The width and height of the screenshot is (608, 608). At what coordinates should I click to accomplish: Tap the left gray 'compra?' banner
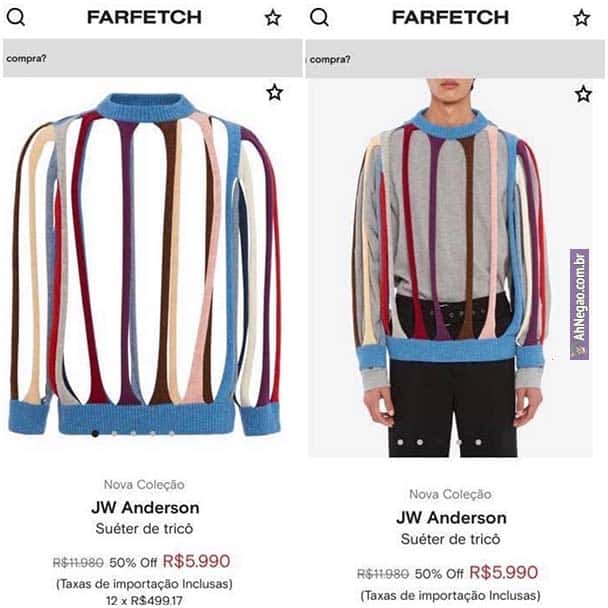[153, 58]
